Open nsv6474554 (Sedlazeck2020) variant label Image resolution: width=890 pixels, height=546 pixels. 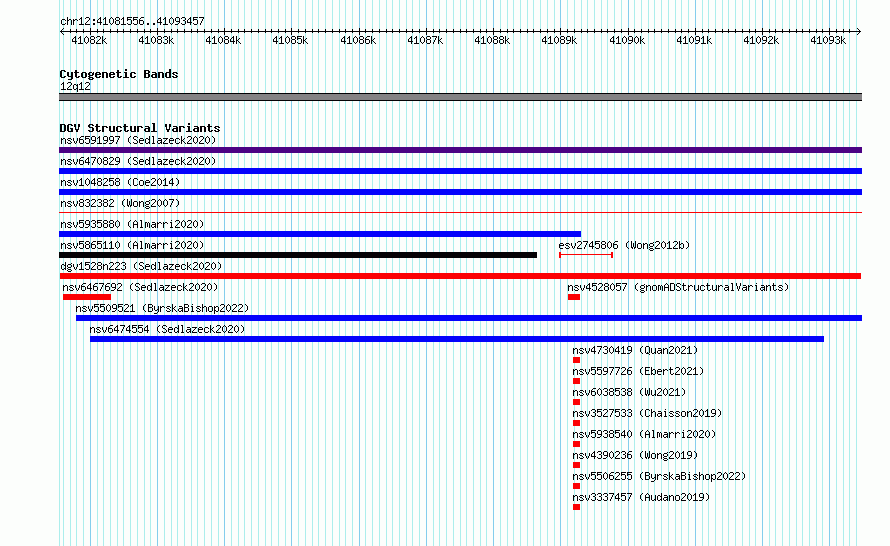(x=167, y=329)
